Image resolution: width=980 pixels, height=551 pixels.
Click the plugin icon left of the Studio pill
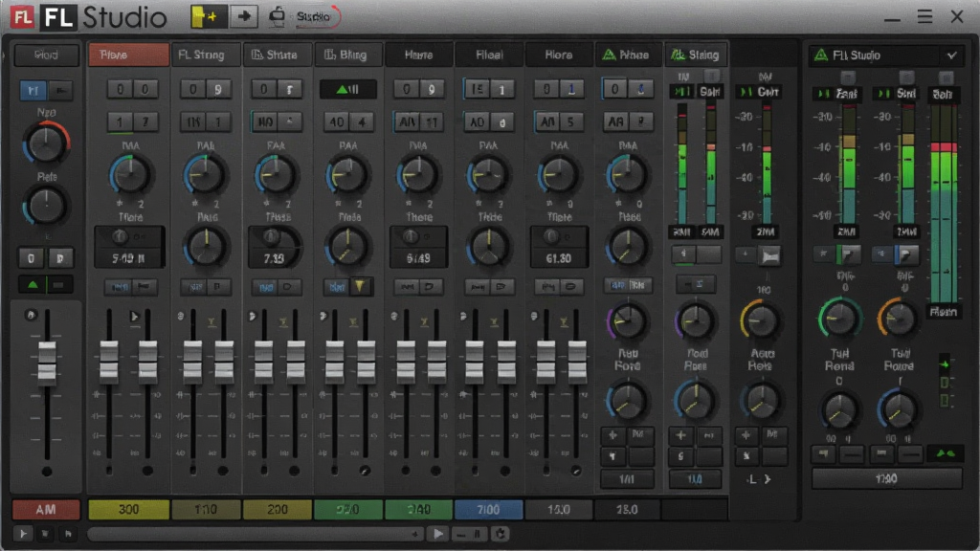click(x=277, y=17)
